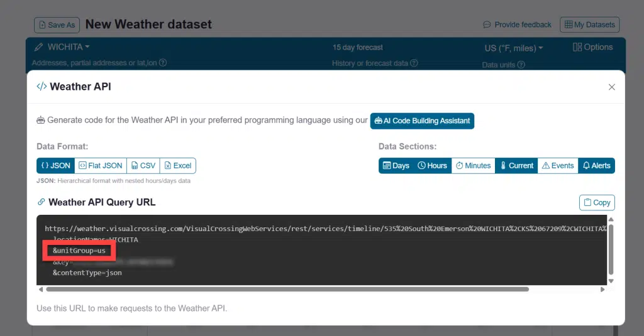Click the pencil edit icon beside WICHITA

coord(38,47)
